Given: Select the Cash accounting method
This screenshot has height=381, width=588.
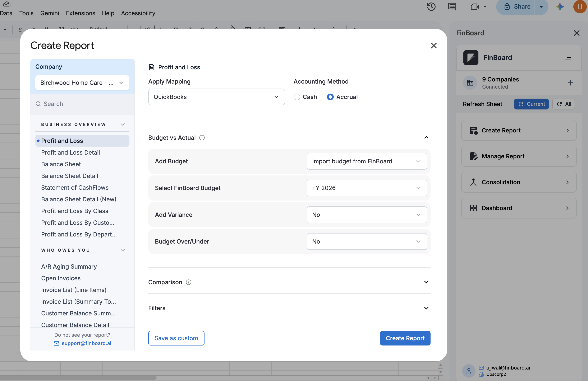Looking at the screenshot, I should pos(297,97).
